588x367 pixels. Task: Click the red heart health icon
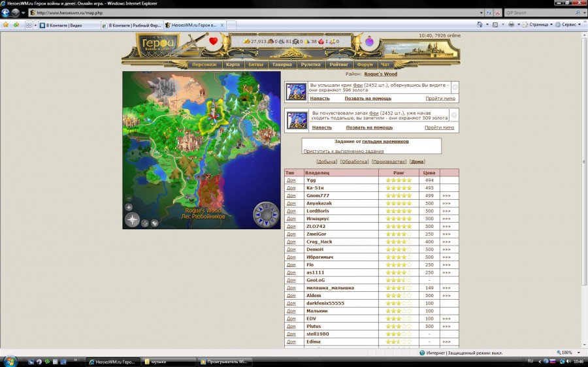coord(214,41)
